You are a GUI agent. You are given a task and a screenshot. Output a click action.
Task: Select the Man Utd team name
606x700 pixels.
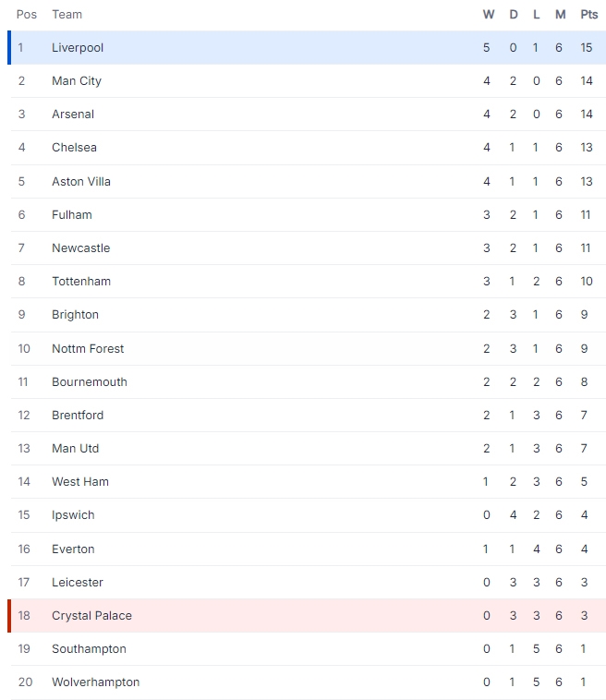pos(75,448)
